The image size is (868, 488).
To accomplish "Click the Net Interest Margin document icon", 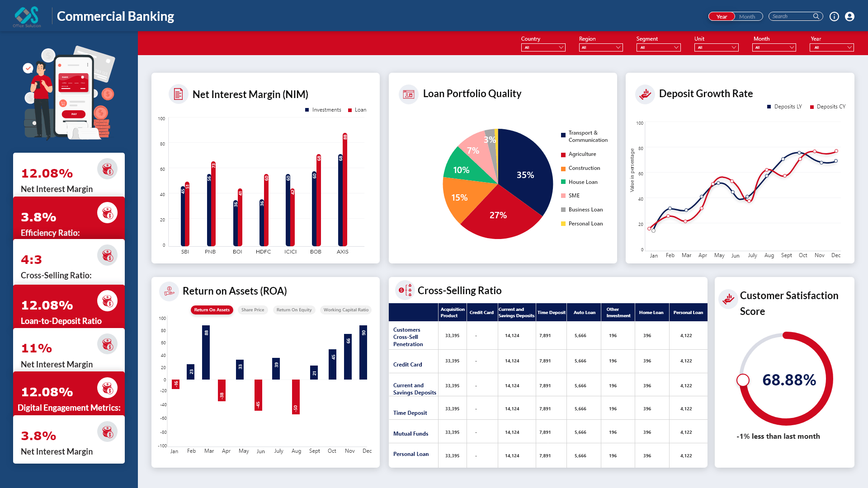I will point(178,94).
